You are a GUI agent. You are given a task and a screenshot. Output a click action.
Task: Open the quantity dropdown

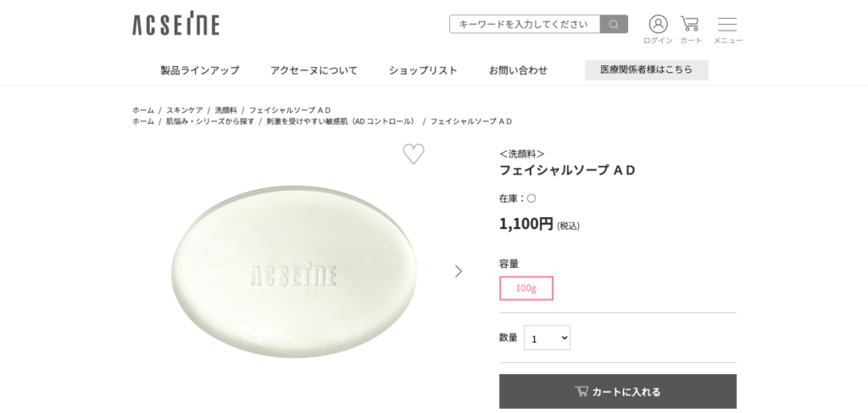547,338
